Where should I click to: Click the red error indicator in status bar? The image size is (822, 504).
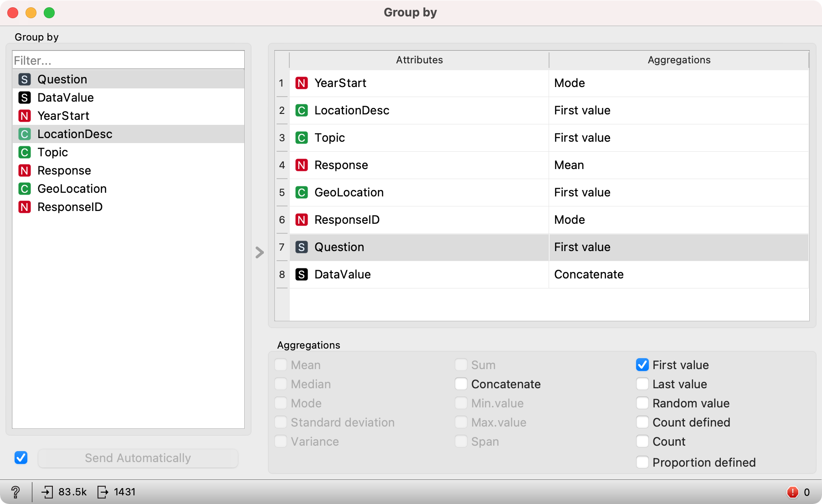click(x=793, y=492)
